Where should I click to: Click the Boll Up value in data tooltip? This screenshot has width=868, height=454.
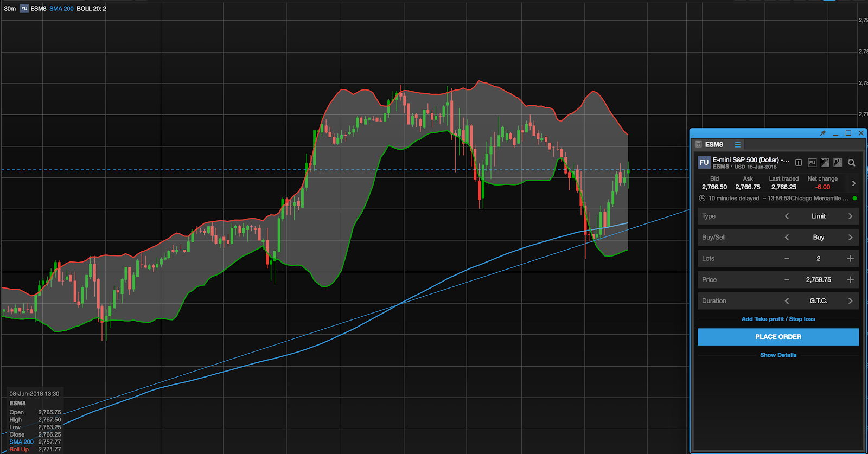(49, 450)
